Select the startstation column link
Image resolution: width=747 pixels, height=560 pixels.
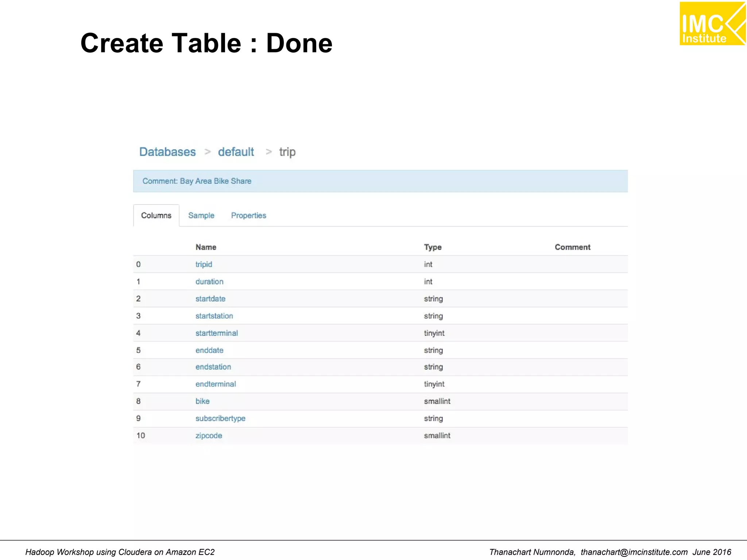(214, 316)
